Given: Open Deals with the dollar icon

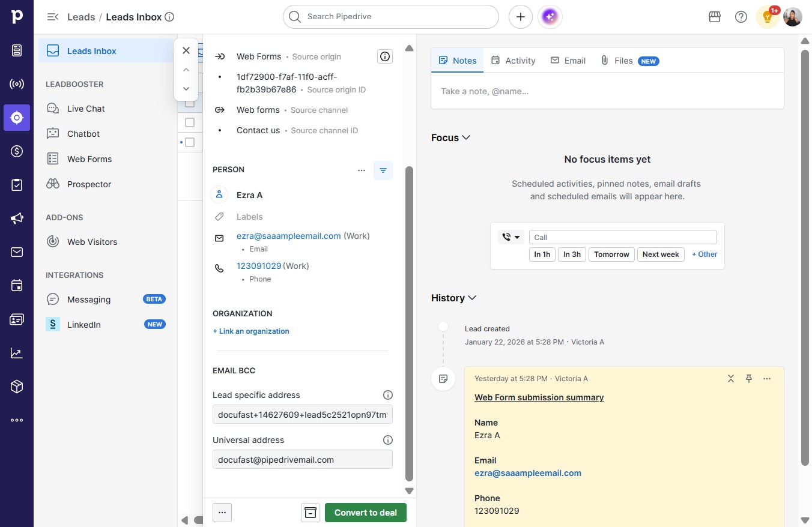Looking at the screenshot, I should 17,151.
